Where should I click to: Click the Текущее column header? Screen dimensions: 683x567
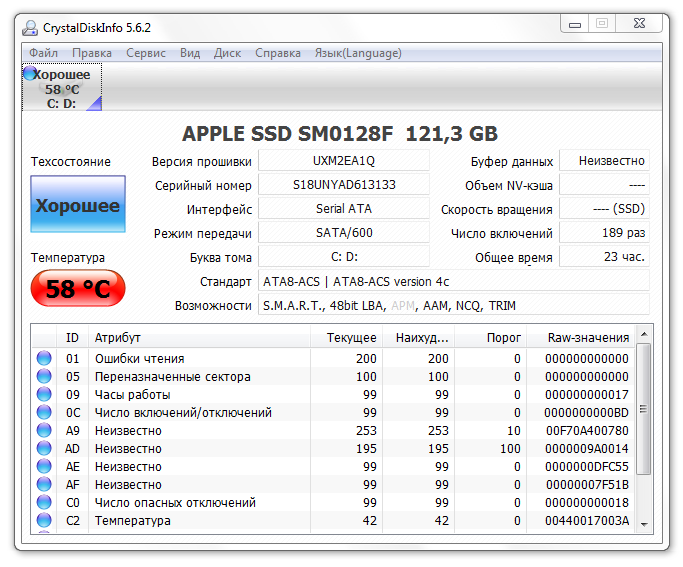pos(346,338)
